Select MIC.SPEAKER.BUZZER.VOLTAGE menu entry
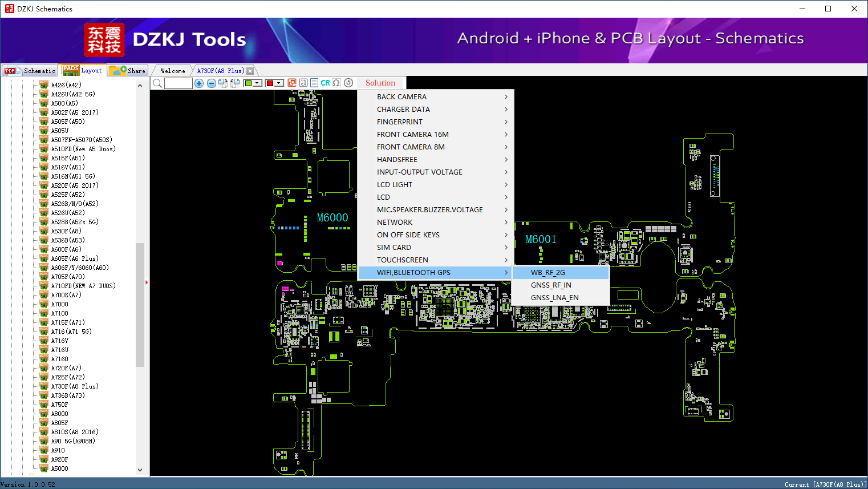Viewport: 868px width, 489px height. tap(436, 210)
